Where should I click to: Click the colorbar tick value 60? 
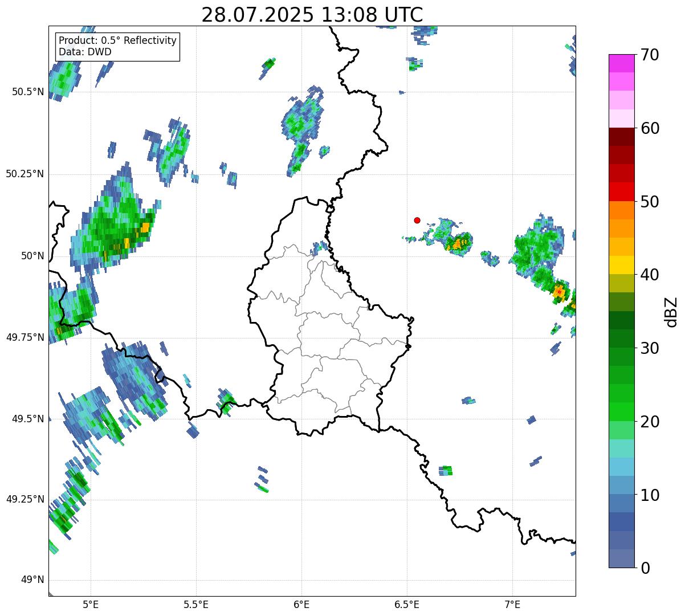(x=650, y=128)
